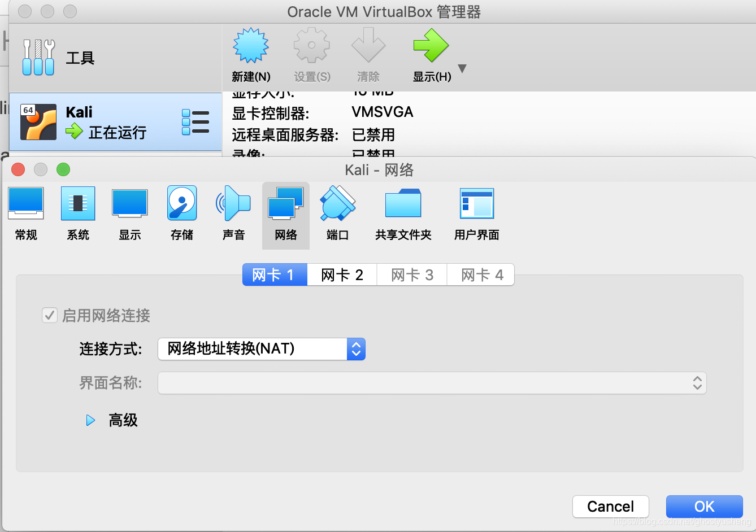The height and width of the screenshot is (532, 756).
Task: Open the 界面名称 interface name combo box
Action: tap(432, 383)
